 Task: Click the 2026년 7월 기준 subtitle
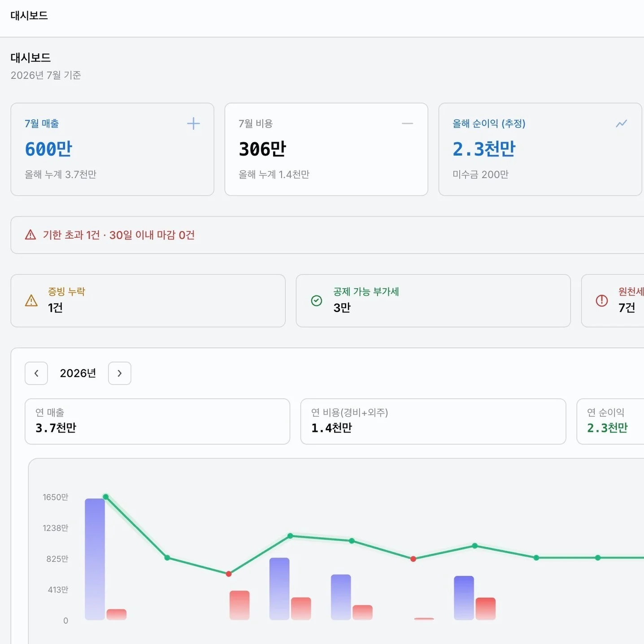point(46,75)
